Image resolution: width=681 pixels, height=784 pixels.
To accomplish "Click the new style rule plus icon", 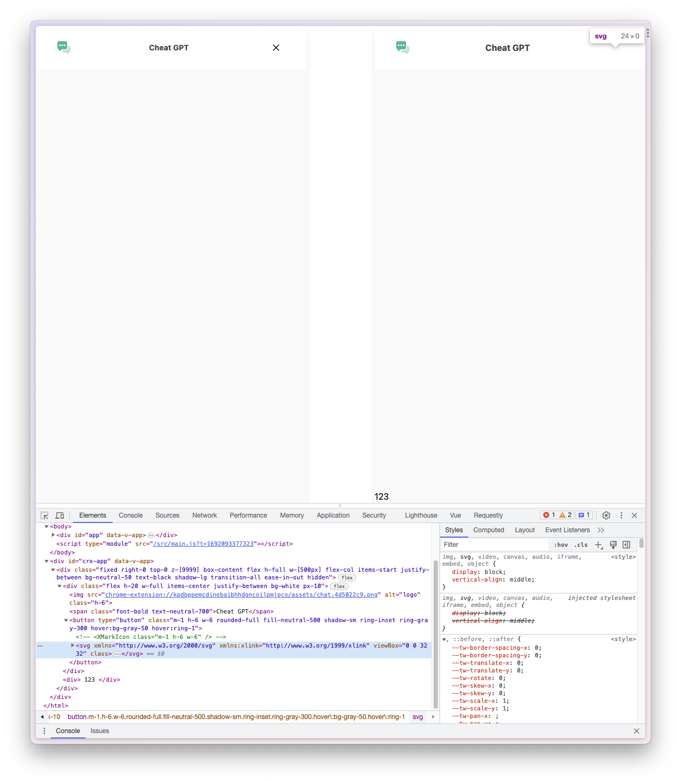I will point(598,545).
